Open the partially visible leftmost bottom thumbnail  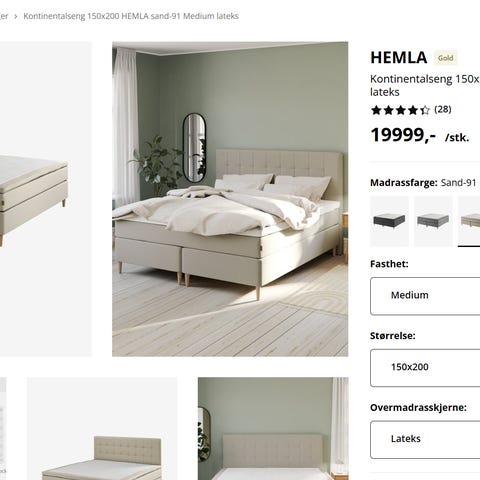coord(3,429)
